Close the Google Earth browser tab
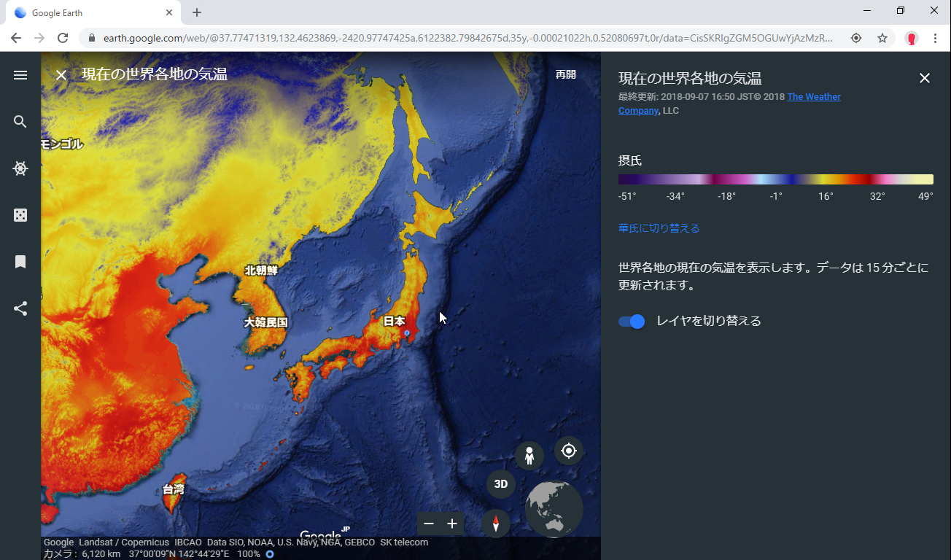The height and width of the screenshot is (560, 951). click(x=169, y=12)
